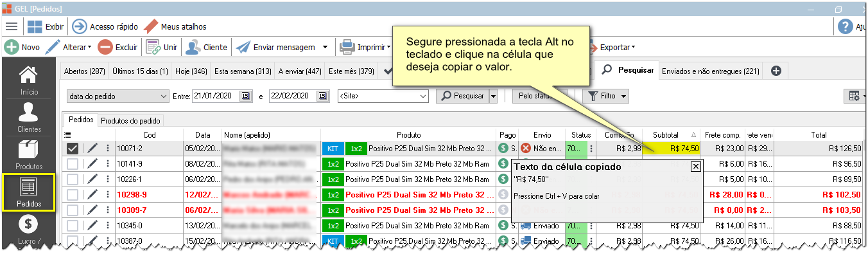Edit order 10141-9 with pencil icon
The height and width of the screenshot is (256, 868).
coord(92,163)
